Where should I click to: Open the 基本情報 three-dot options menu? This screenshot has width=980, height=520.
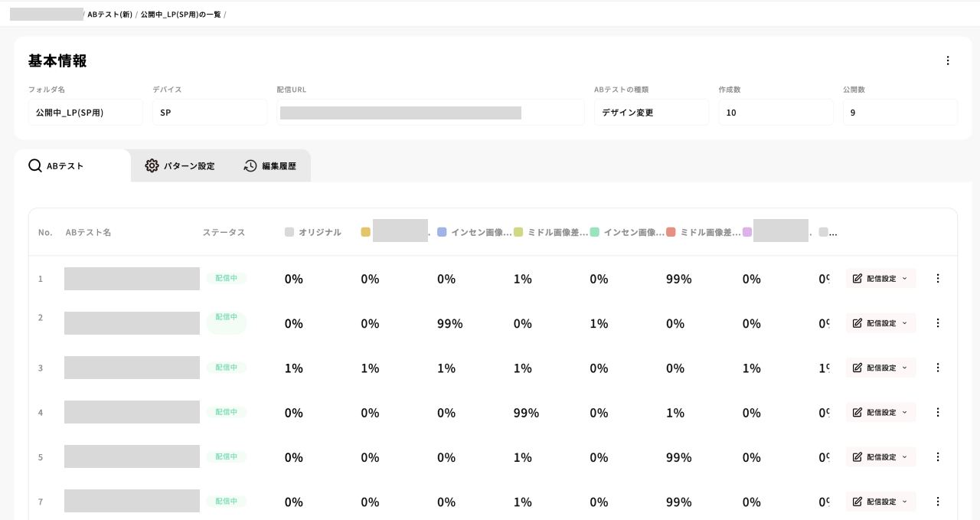coord(948,61)
